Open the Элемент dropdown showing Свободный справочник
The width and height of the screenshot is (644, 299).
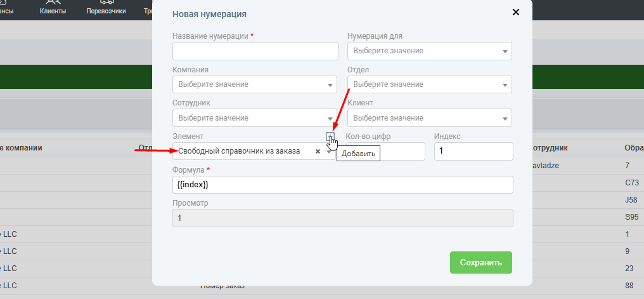point(244,152)
